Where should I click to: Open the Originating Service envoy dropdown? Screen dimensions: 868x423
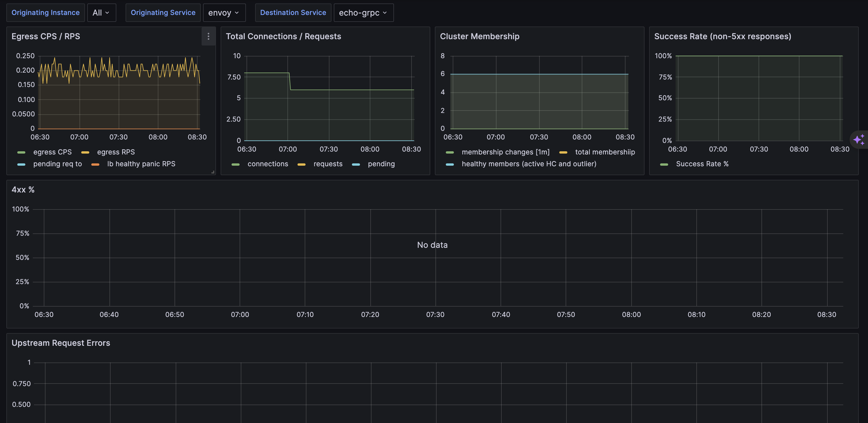224,13
